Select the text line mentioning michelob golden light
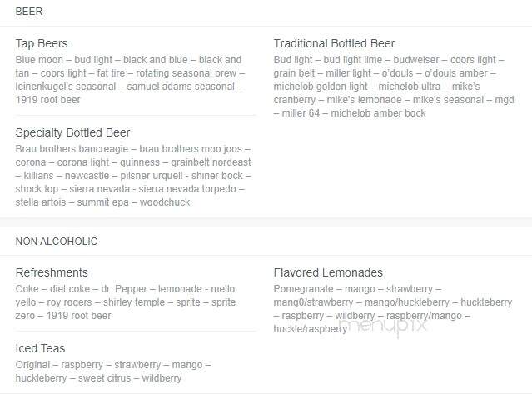Screen dimensions: 532x394 point(376,87)
